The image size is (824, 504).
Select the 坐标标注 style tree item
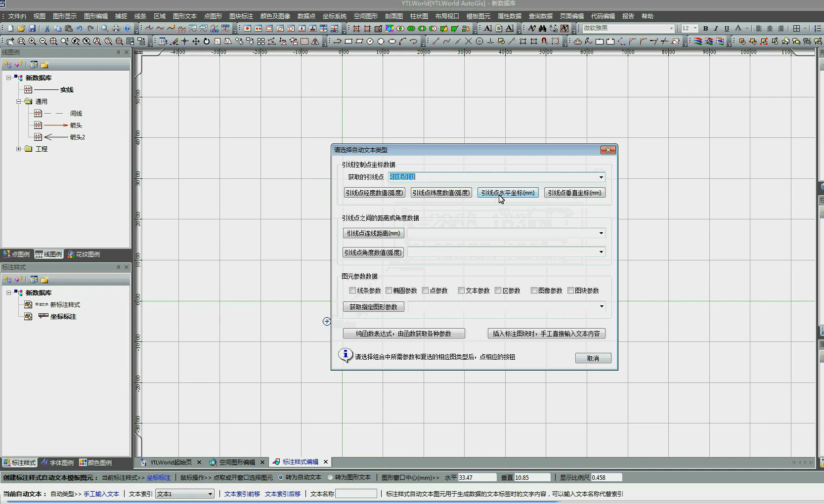(x=63, y=317)
